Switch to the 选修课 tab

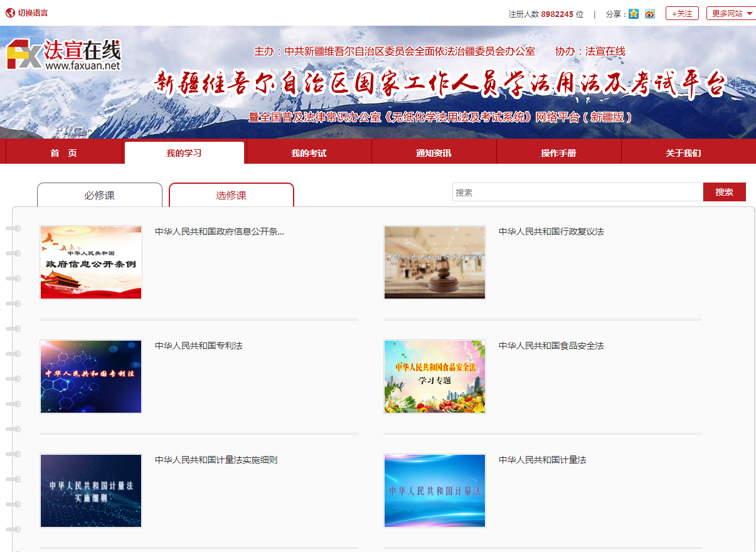pos(232,195)
